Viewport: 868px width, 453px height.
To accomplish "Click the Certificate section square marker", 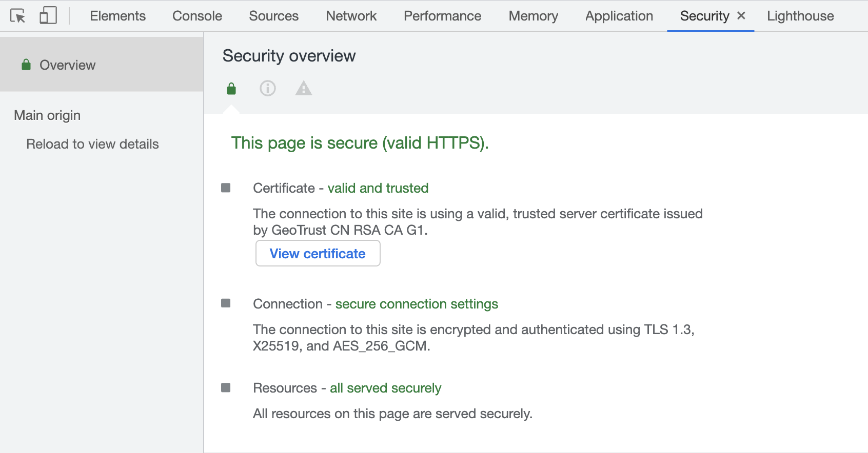I will 226,188.
